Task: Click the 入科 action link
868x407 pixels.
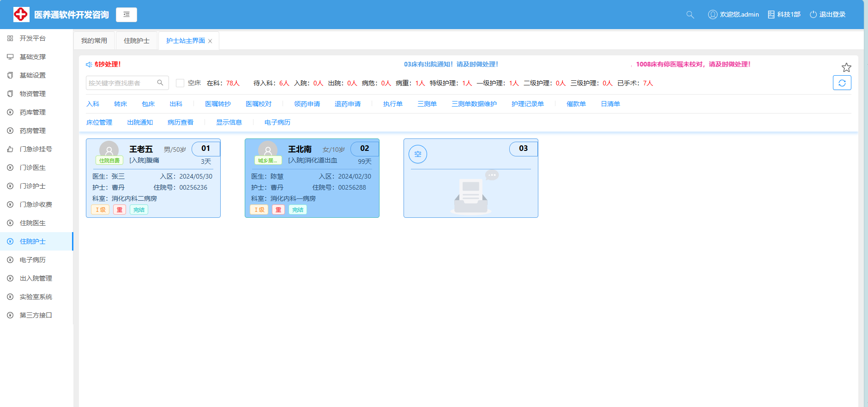Action: click(x=93, y=104)
